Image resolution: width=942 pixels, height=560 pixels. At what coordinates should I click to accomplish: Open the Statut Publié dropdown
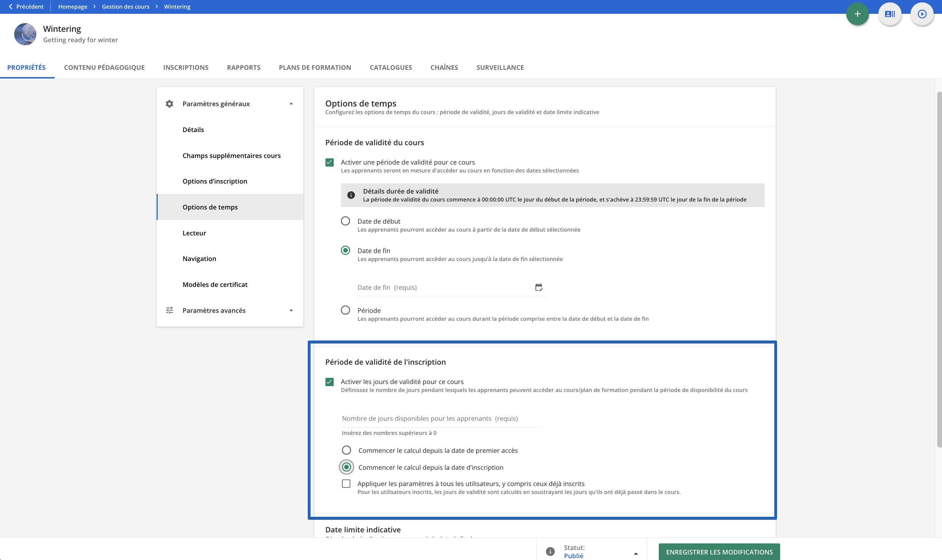pyautogui.click(x=636, y=553)
